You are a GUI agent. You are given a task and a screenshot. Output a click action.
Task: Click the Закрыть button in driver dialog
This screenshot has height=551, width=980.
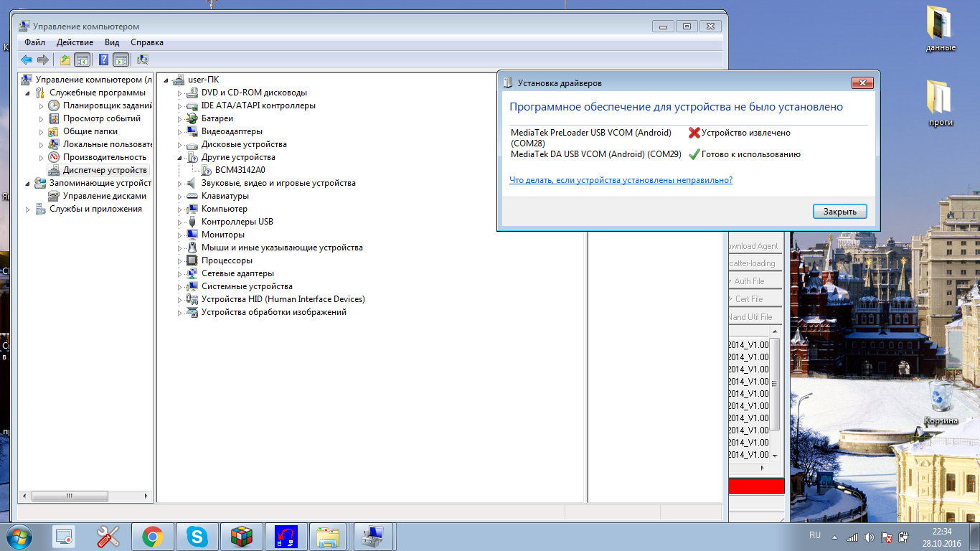[x=839, y=212]
